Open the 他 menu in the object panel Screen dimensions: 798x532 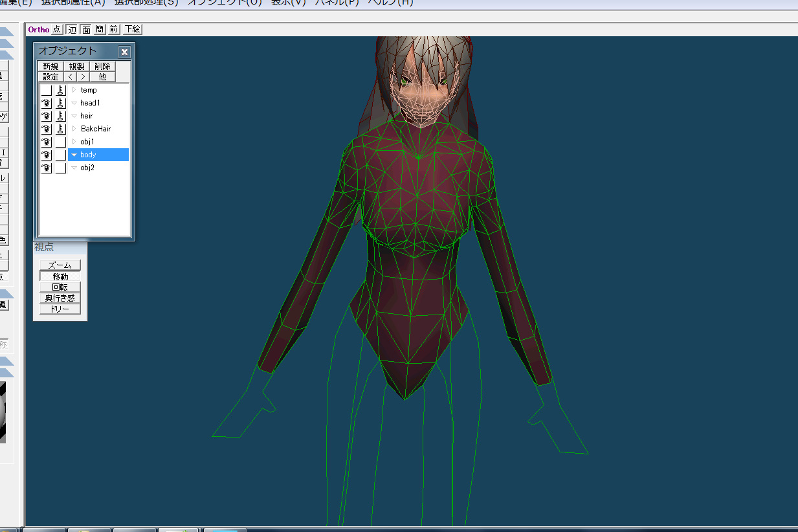pos(102,76)
